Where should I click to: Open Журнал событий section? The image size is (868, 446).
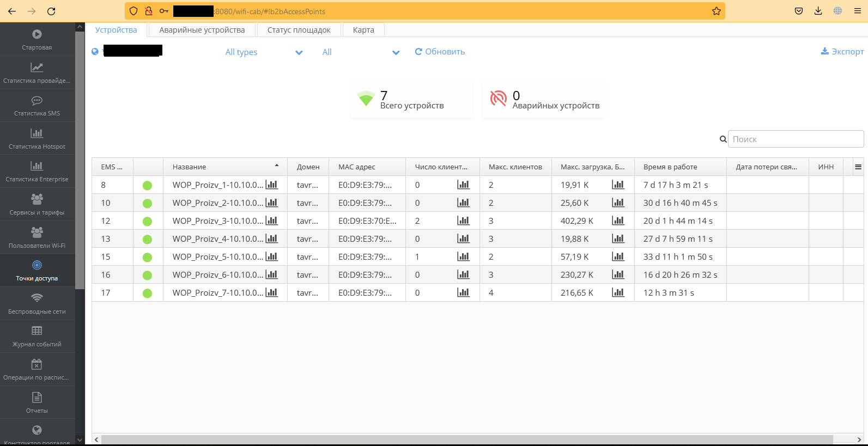click(37, 337)
